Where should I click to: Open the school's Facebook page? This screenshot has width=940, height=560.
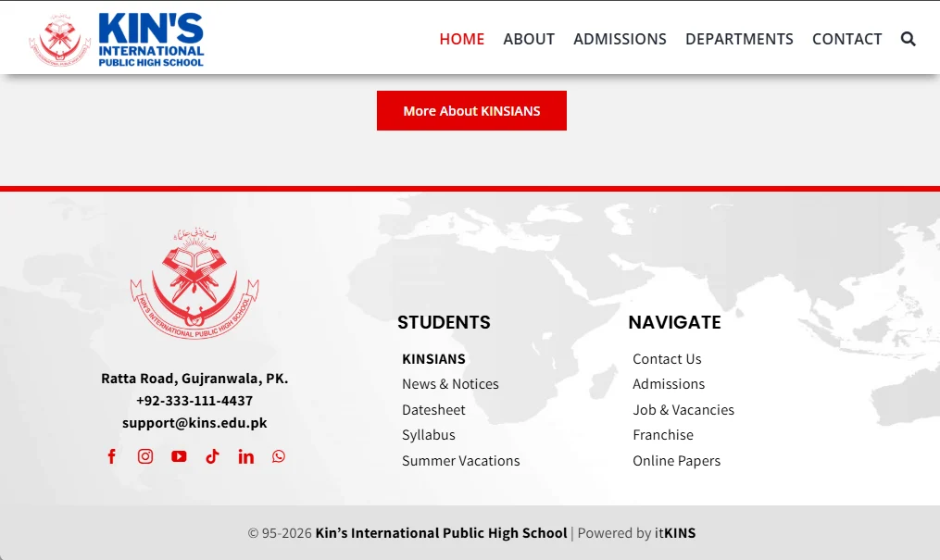[111, 455]
